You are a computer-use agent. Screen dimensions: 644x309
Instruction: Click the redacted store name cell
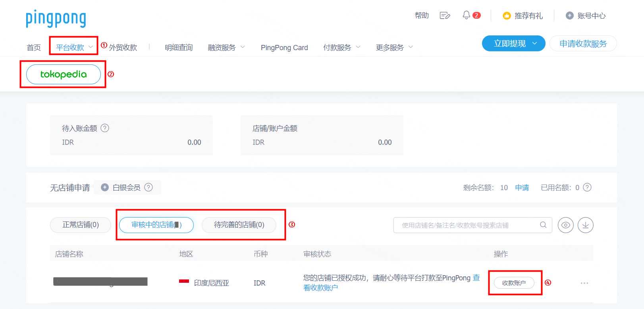100,282
